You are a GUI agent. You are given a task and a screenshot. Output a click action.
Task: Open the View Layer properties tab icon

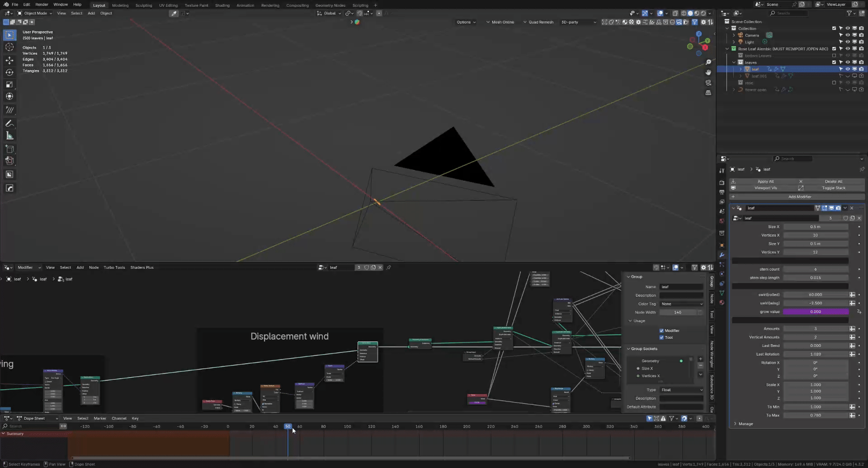click(722, 202)
